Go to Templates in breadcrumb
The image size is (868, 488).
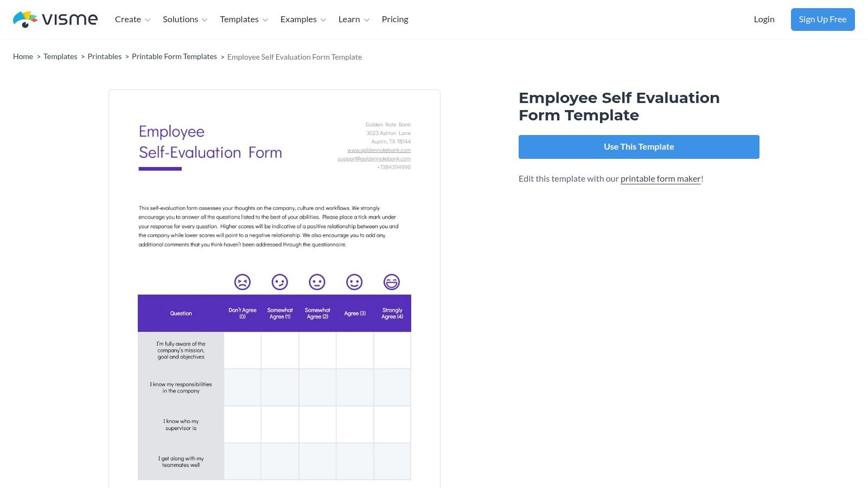click(x=60, y=56)
